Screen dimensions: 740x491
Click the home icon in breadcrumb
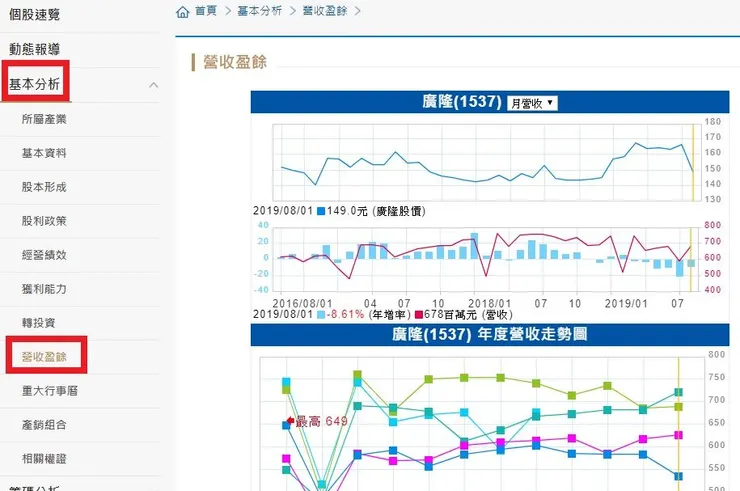pos(183,11)
